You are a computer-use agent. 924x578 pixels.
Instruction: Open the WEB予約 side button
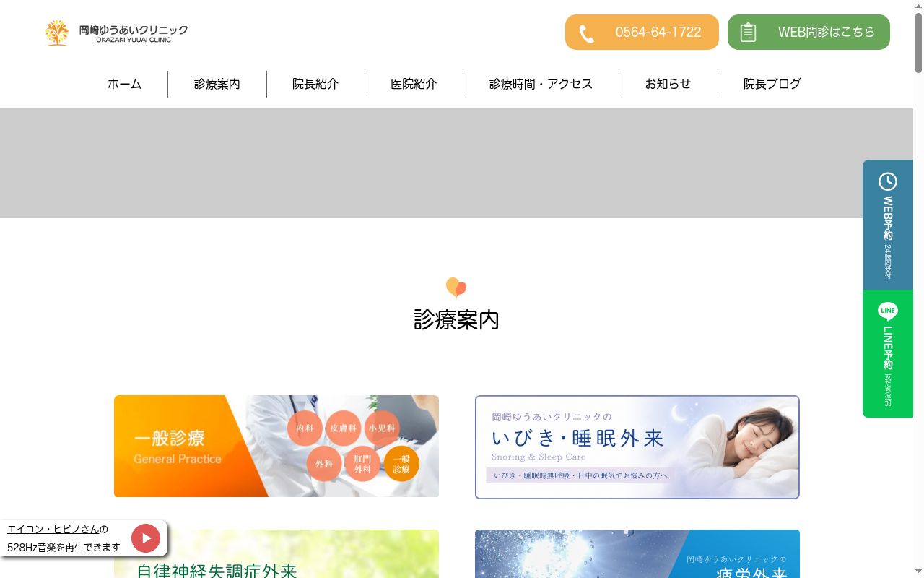888,225
